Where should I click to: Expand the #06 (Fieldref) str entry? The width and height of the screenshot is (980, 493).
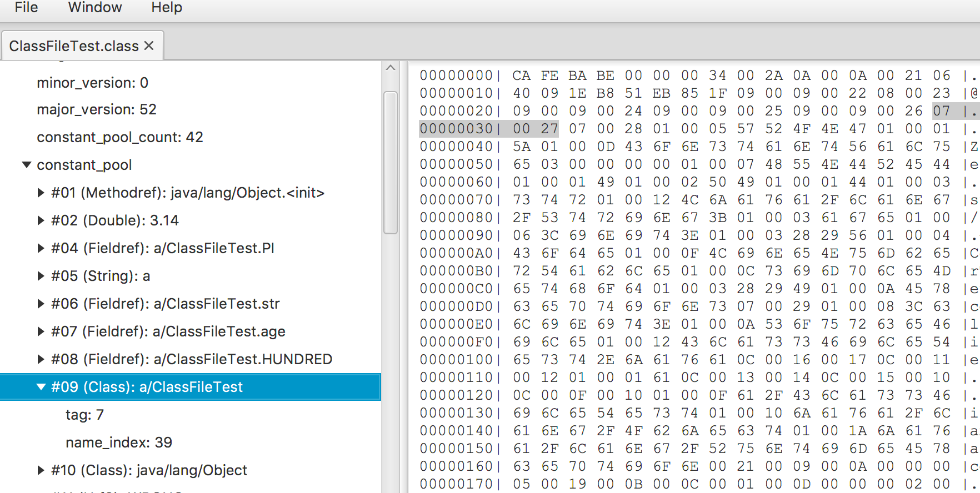pyautogui.click(x=41, y=304)
